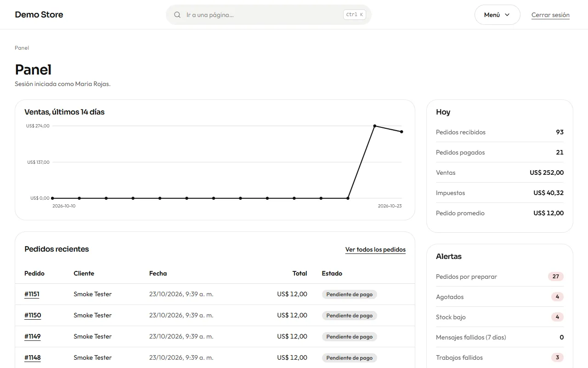This screenshot has width=588, height=368.
Task: Open Ver todos los pedidos link
Action: (x=375, y=250)
